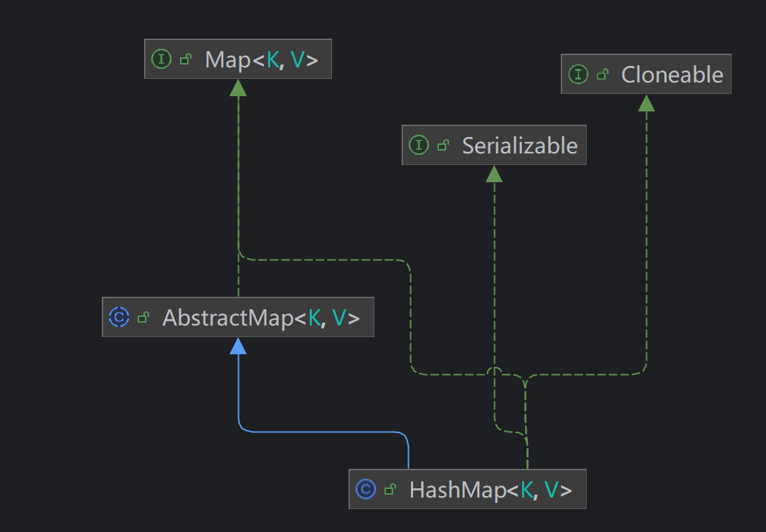
Task: Click the green arrowhead pointing to Map
Action: coord(238,88)
